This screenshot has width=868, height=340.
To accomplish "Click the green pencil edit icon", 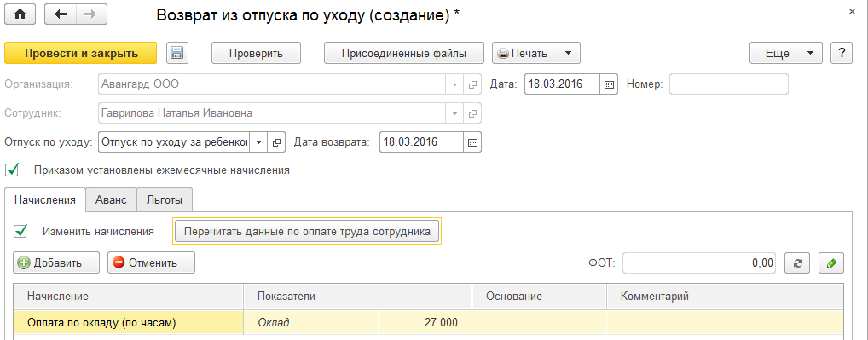I will 831,263.
